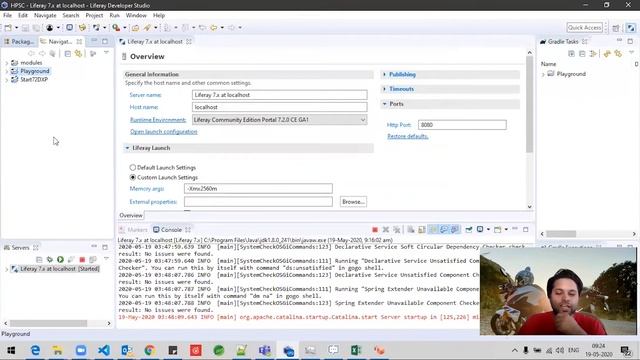This screenshot has width=640, height=360.
Task: Open the Windows Start menu
Action: pos(11,350)
